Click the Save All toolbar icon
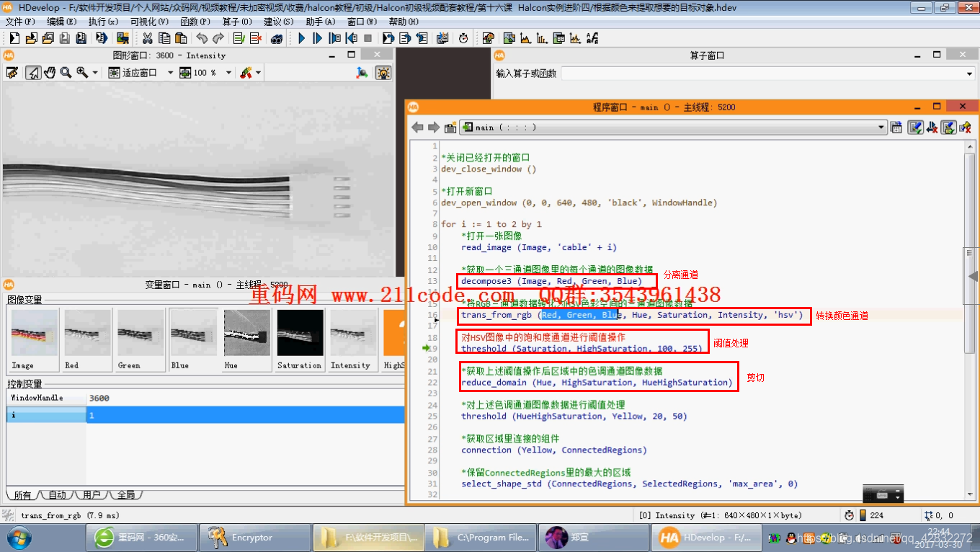 pyautogui.click(x=81, y=38)
